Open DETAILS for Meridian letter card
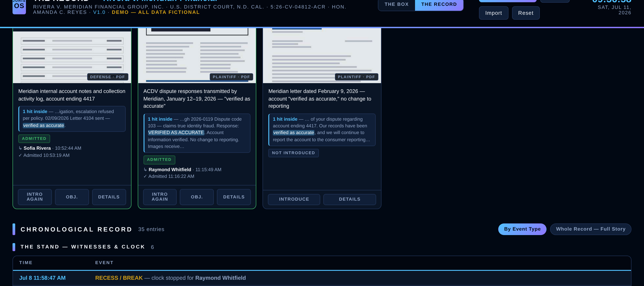The width and height of the screenshot is (644, 286). click(350, 199)
